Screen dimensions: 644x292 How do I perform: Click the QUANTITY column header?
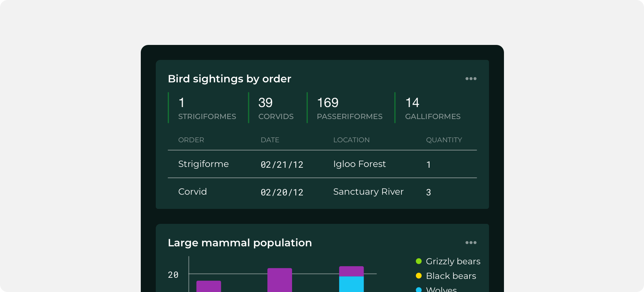tap(444, 140)
